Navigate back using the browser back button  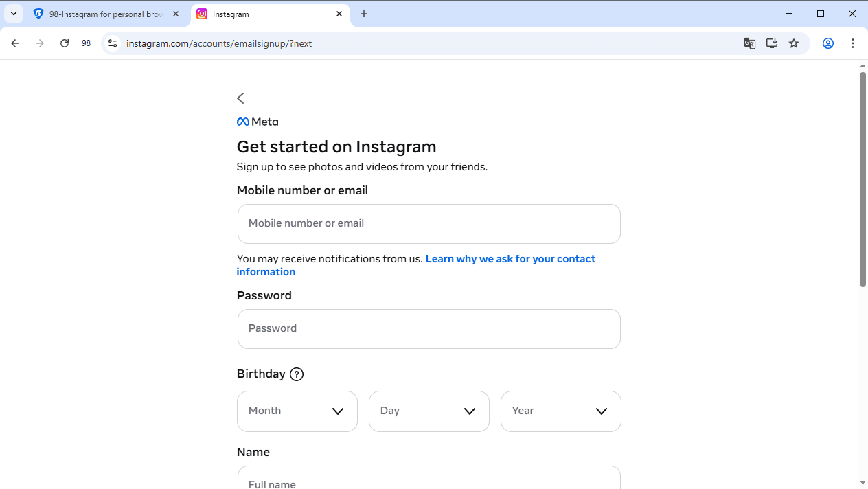click(x=15, y=43)
